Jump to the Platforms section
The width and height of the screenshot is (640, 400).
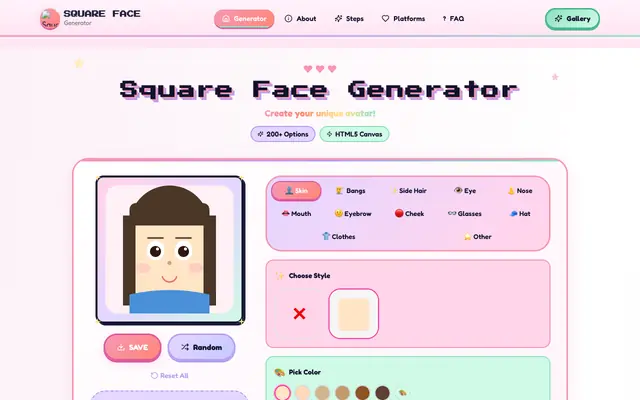click(x=403, y=19)
